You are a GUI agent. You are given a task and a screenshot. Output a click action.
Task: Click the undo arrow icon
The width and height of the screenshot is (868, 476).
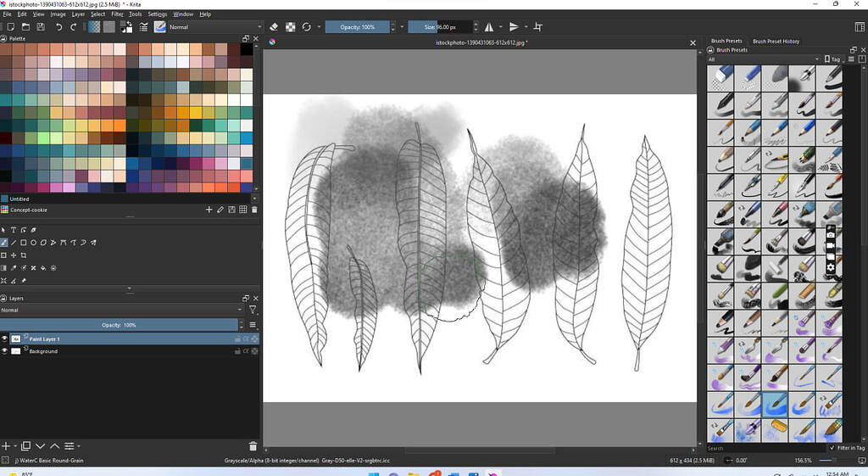(x=58, y=26)
